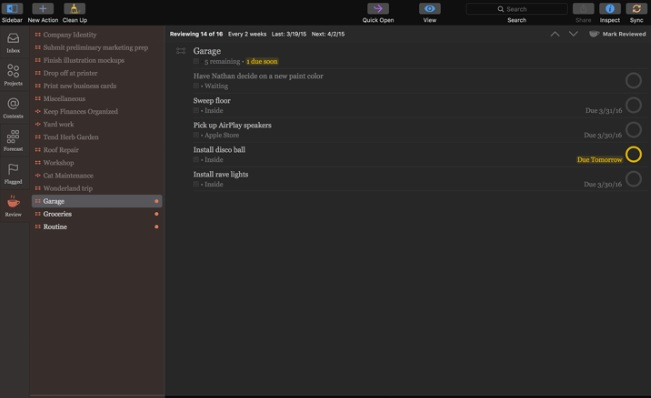Screen dimensions: 651x398
Task: Sync the database now
Action: point(636,9)
